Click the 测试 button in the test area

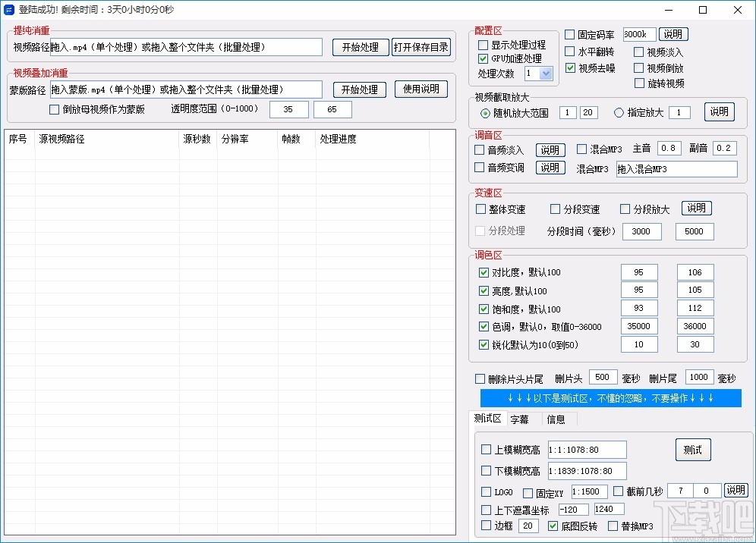click(x=692, y=449)
